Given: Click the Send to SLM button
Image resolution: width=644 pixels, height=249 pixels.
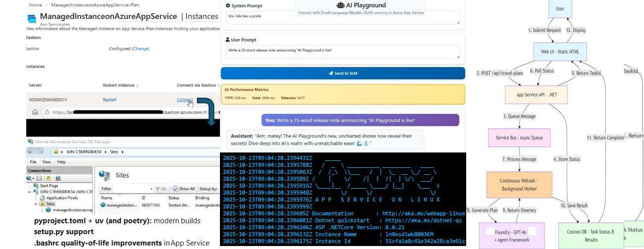Looking at the screenshot, I should point(343,73).
